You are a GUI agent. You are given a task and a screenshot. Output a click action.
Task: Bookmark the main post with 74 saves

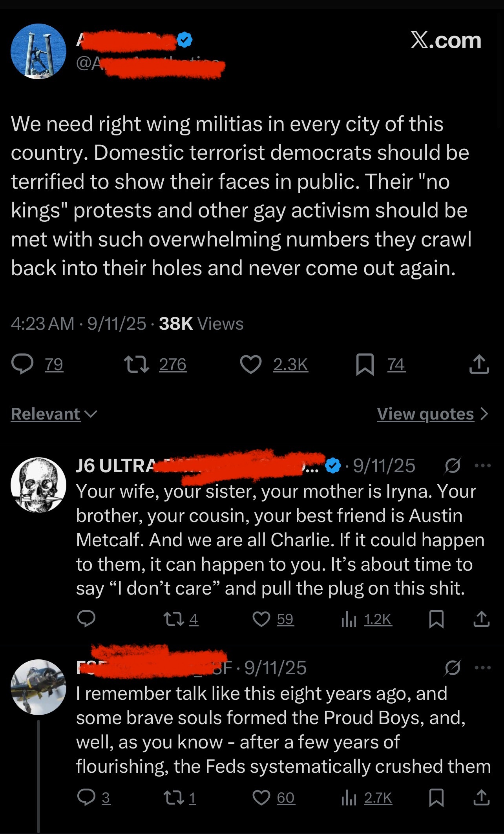click(365, 365)
